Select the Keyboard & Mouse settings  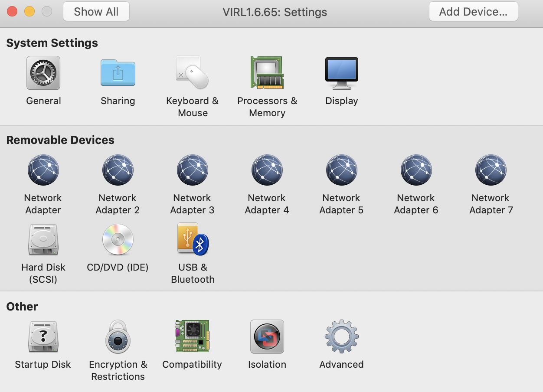click(x=192, y=72)
